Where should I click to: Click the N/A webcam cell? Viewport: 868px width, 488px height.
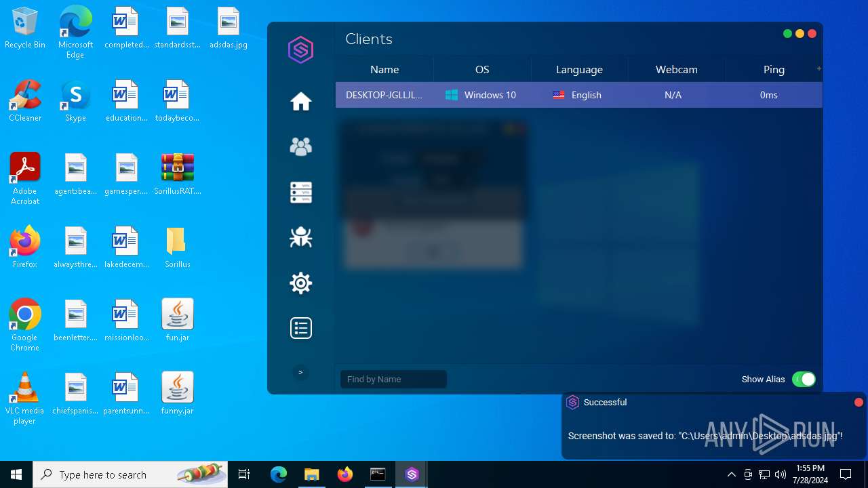[x=673, y=95]
